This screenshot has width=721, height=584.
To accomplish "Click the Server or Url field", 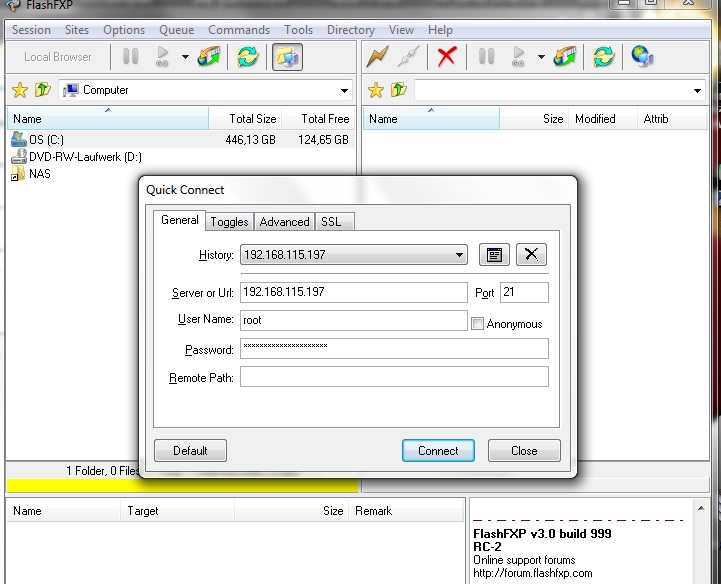I will tap(354, 292).
